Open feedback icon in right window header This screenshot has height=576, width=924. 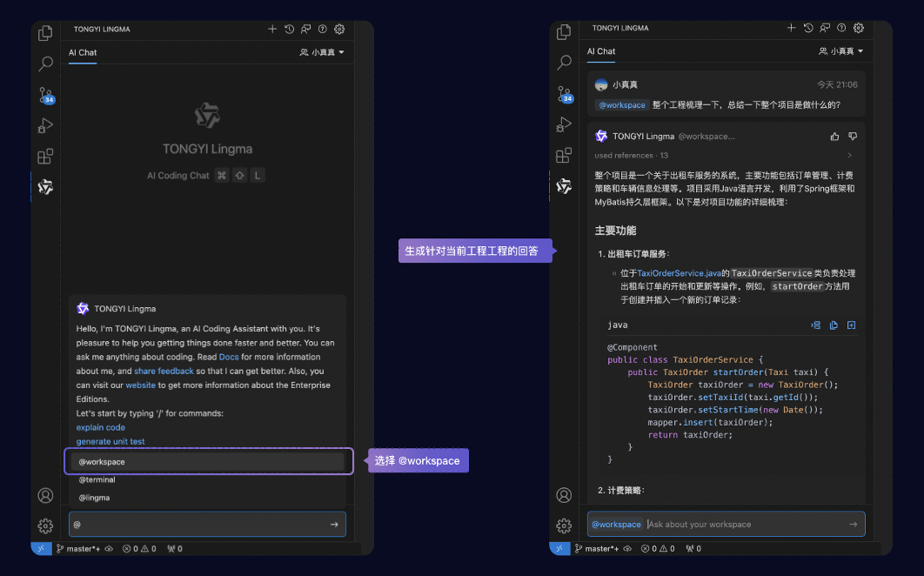click(825, 28)
